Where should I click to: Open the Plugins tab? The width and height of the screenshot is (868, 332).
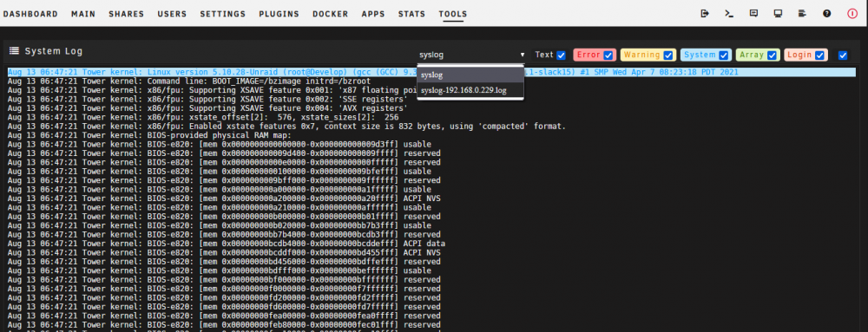tap(279, 15)
